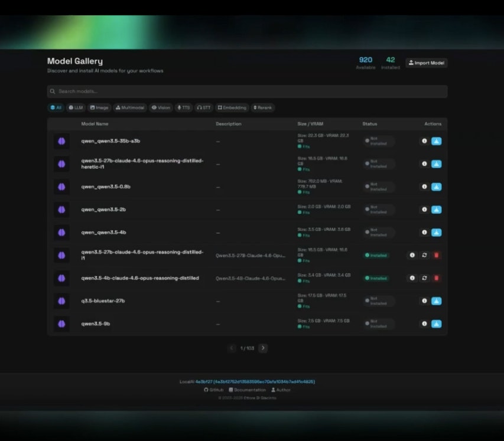Image resolution: width=504 pixels, height=441 pixels.
Task: Delete installed qwen3.5-27b distilled-i1 model
Action: click(436, 255)
